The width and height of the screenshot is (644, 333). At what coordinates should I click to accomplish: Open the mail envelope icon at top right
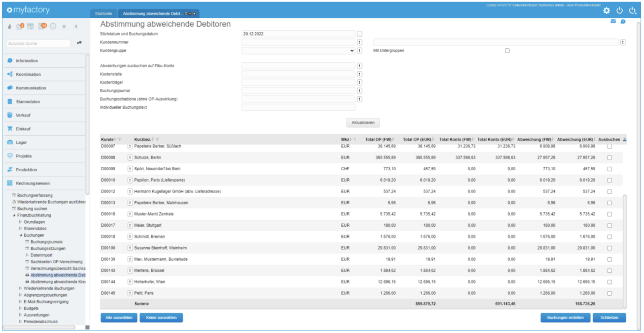[x=613, y=21]
